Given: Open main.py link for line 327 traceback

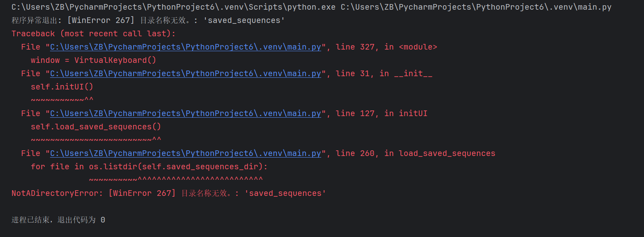Looking at the screenshot, I should 185,47.
